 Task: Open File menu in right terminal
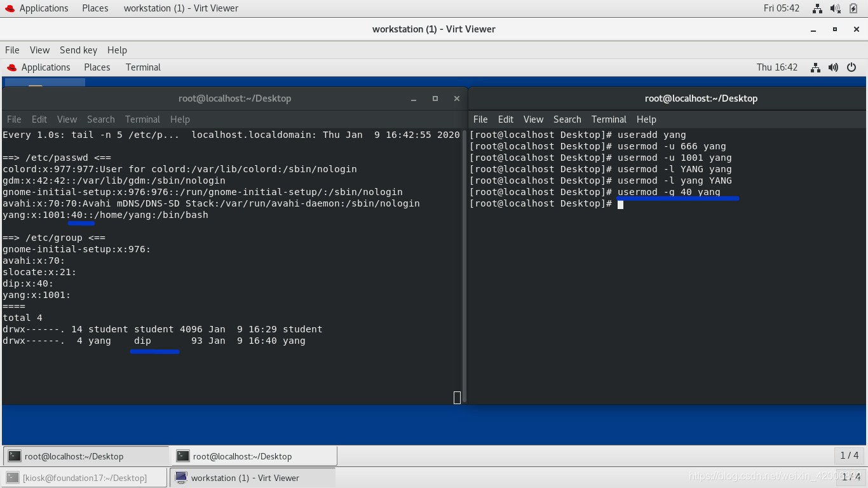(480, 119)
